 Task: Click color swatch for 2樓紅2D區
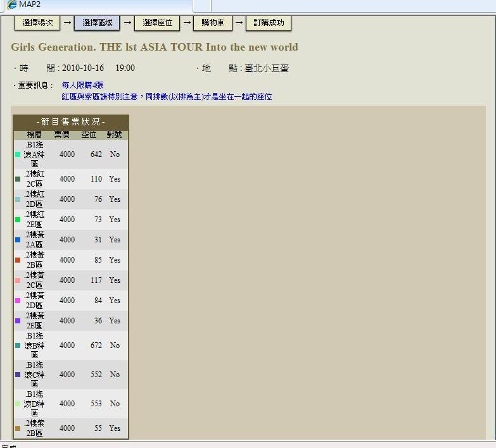pyautogui.click(x=18, y=199)
